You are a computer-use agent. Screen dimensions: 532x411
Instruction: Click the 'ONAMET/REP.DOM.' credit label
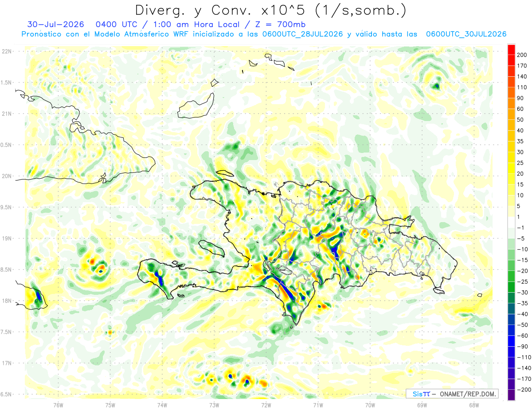[x=467, y=394]
